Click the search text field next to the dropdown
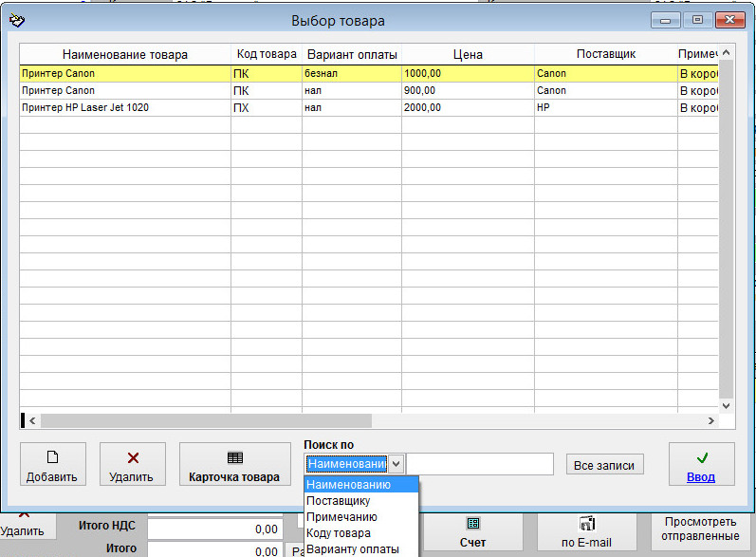756x557 pixels. (480, 464)
